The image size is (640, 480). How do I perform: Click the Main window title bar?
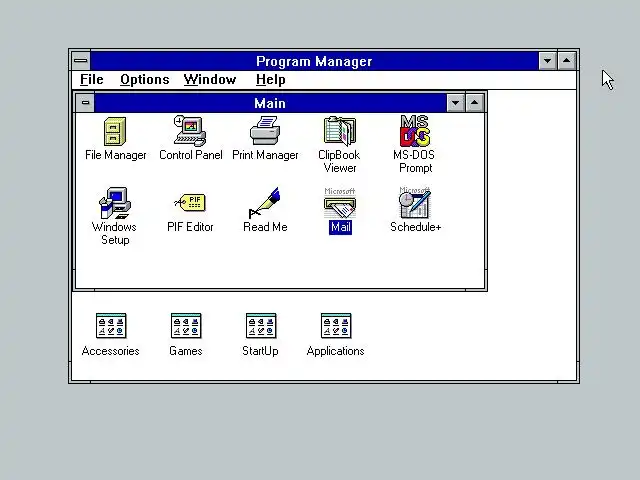[x=270, y=103]
